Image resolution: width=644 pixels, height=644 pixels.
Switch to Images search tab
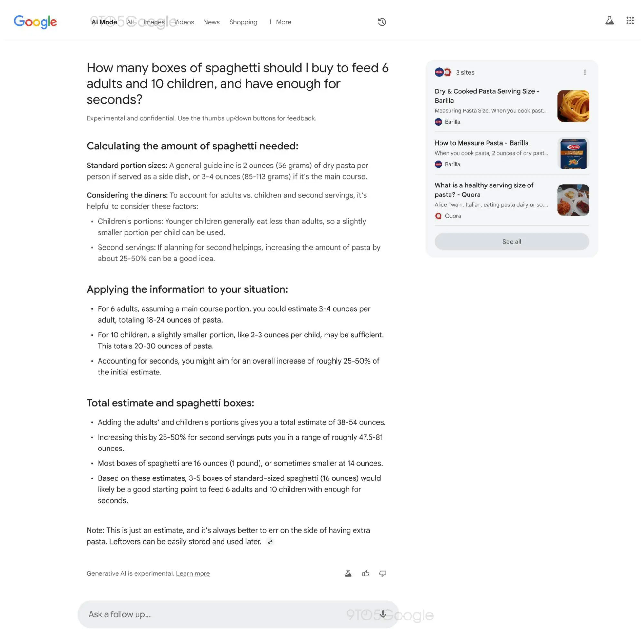[x=154, y=22]
